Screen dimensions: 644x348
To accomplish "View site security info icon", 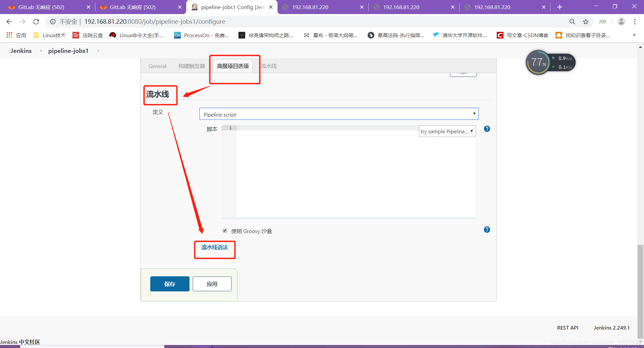I will pos(53,22).
